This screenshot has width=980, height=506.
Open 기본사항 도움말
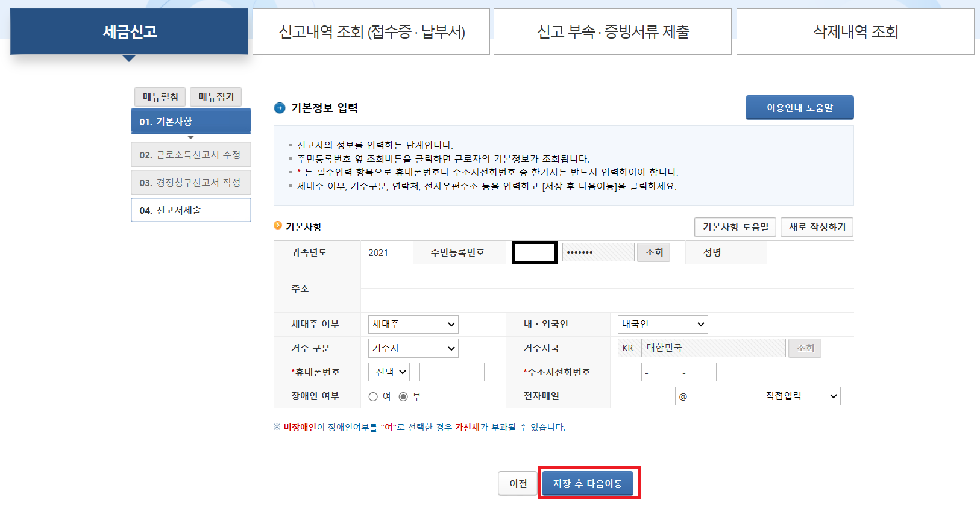tap(735, 227)
